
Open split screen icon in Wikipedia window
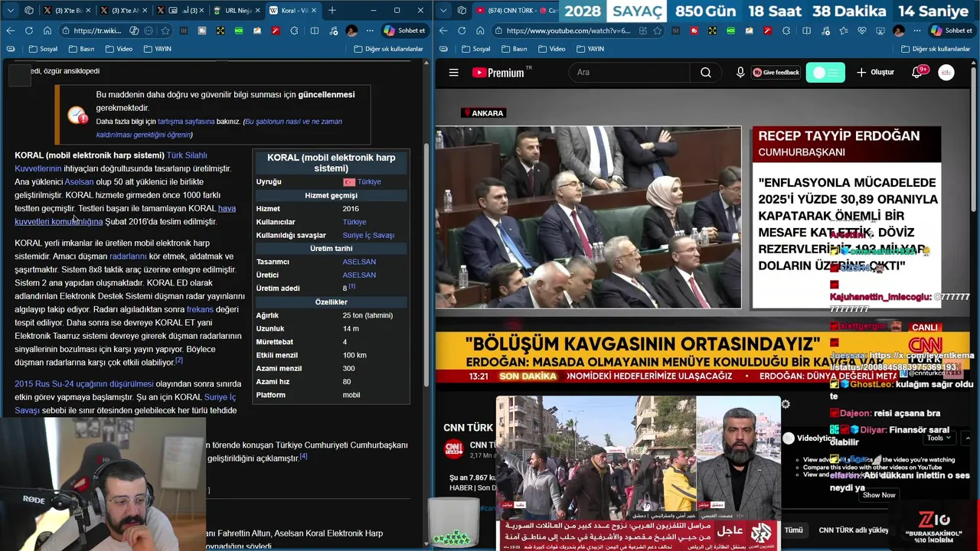pos(315,31)
